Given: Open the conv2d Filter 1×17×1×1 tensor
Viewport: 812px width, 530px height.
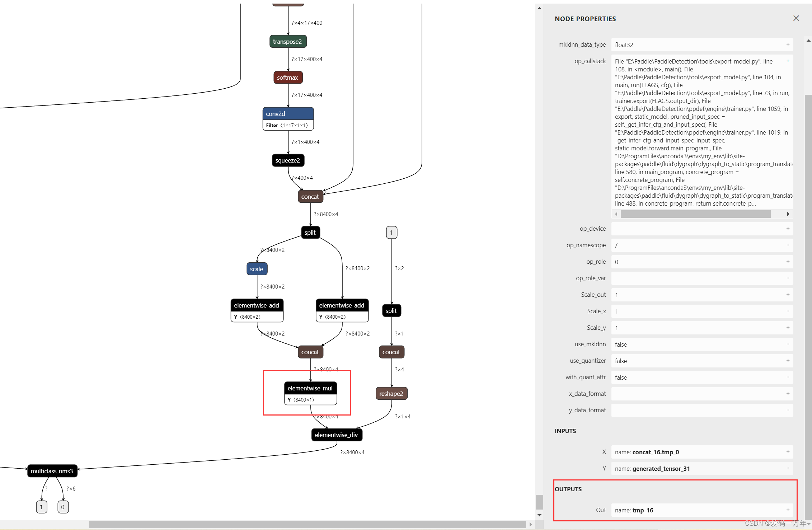Looking at the screenshot, I should pos(288,125).
